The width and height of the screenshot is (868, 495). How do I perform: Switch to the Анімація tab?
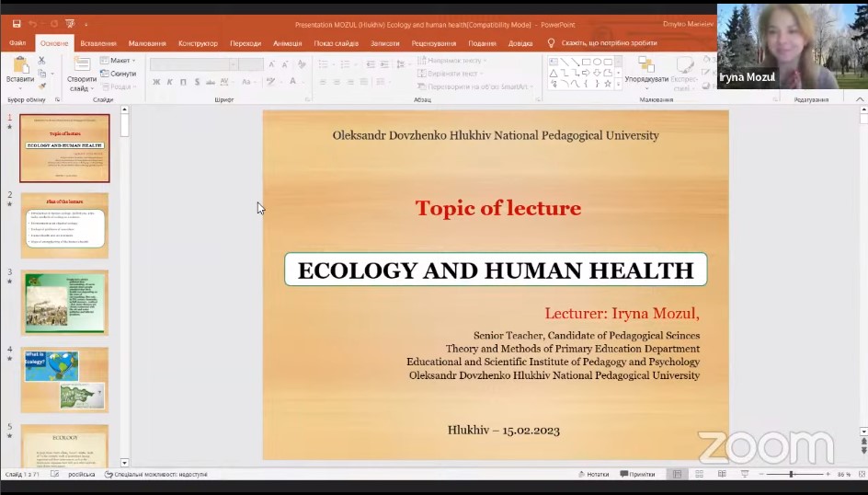[x=288, y=43]
